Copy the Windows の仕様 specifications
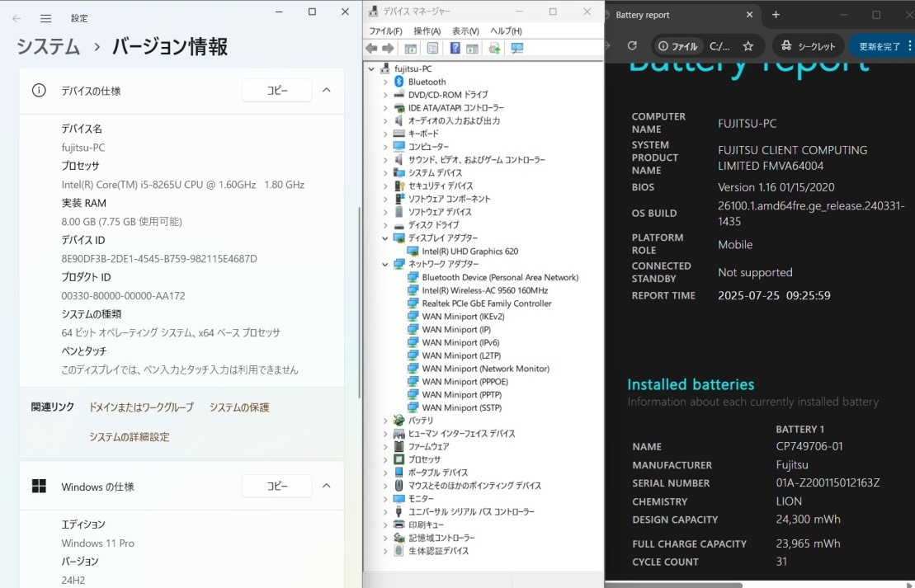The height and width of the screenshot is (588, 915). 277,486
